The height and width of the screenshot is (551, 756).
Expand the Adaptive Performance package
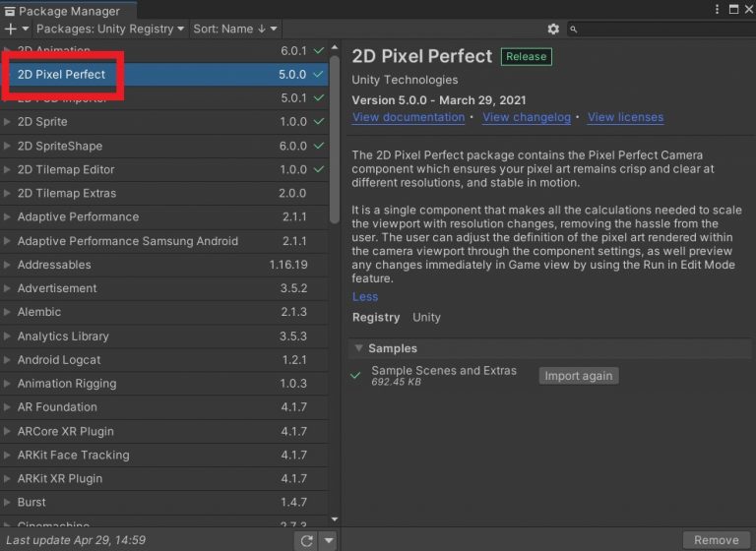click(7, 216)
